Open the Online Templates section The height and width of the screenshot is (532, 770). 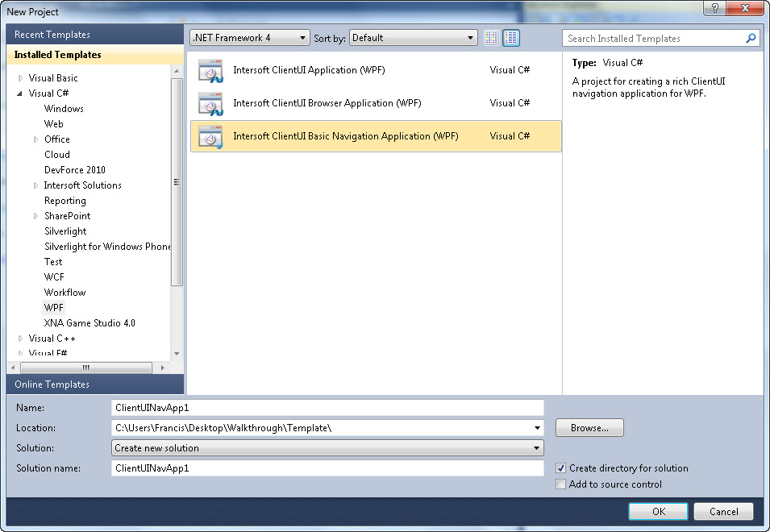pos(95,384)
